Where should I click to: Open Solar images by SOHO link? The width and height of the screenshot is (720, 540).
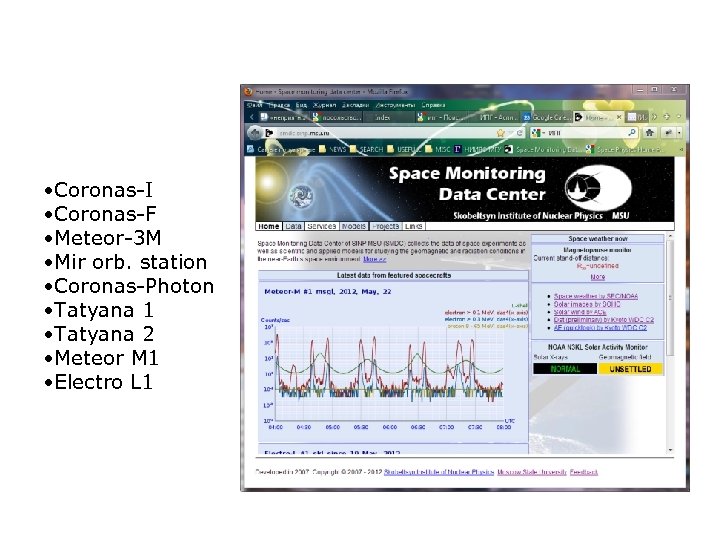tap(587, 304)
